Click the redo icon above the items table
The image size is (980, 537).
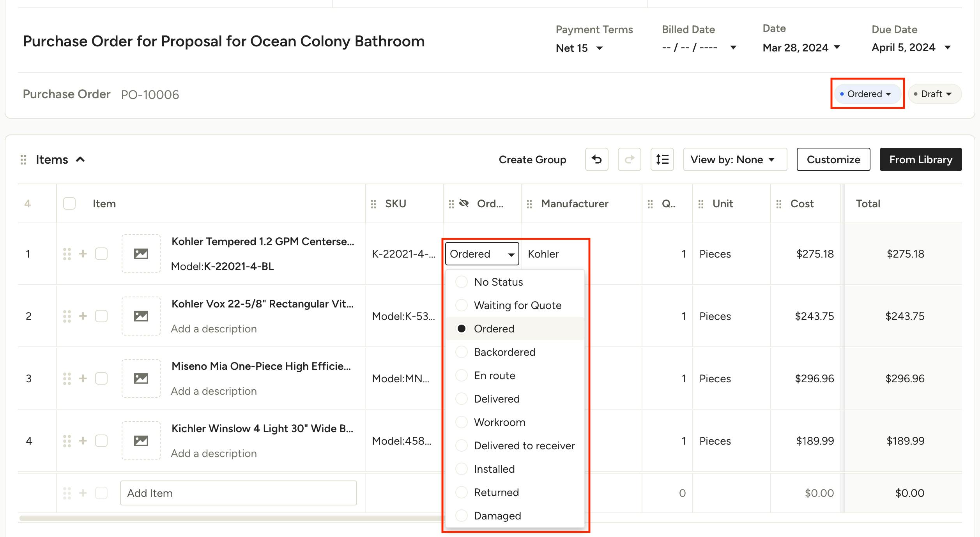pyautogui.click(x=629, y=159)
